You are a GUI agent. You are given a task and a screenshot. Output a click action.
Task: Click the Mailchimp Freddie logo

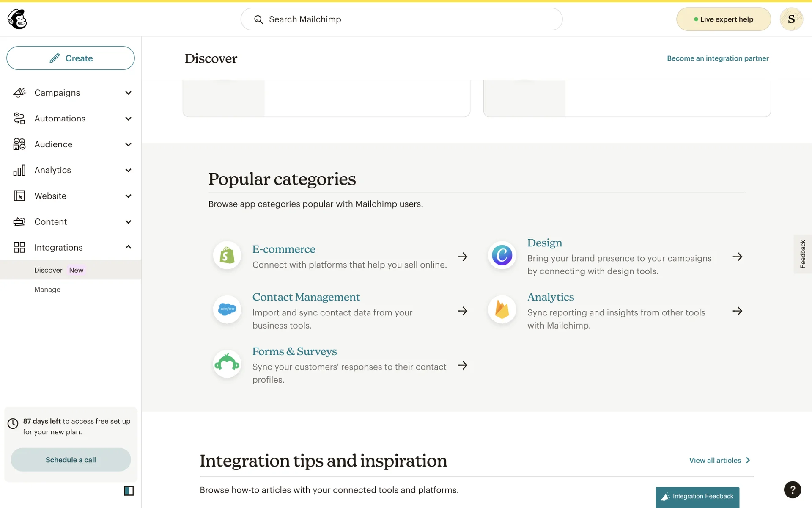point(17,19)
